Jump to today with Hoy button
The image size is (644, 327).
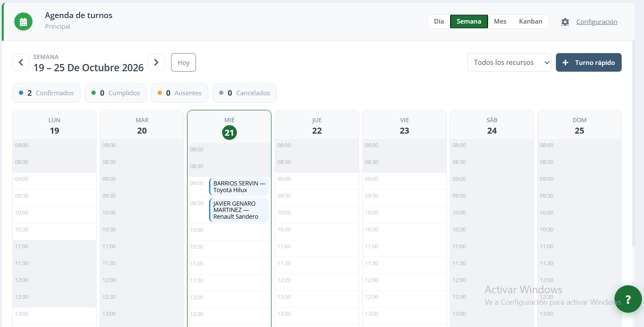tap(183, 62)
